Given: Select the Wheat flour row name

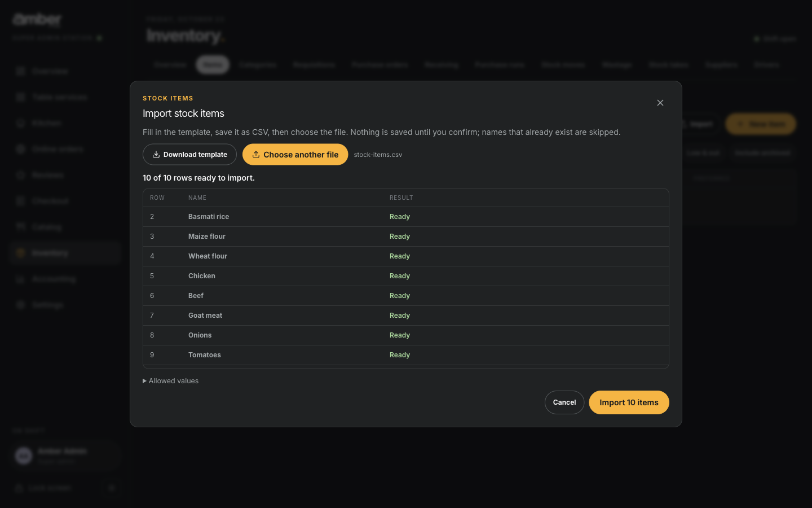Looking at the screenshot, I should click(x=208, y=256).
